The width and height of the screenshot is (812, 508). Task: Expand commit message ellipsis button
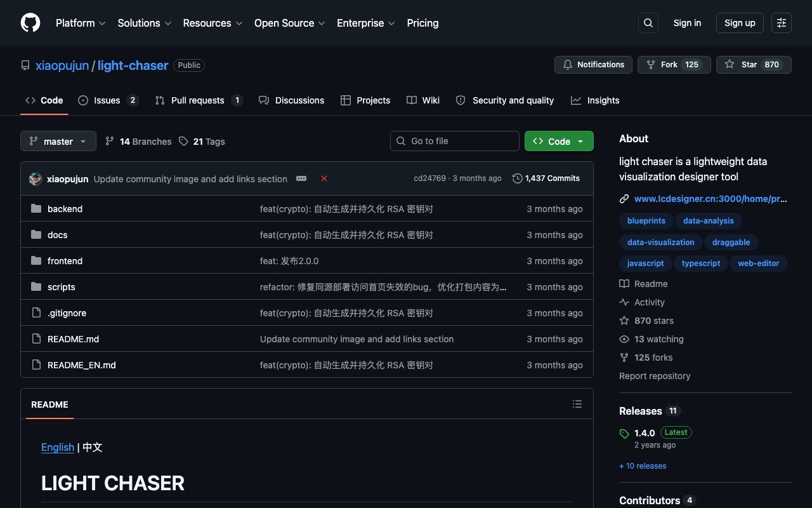tap(301, 178)
